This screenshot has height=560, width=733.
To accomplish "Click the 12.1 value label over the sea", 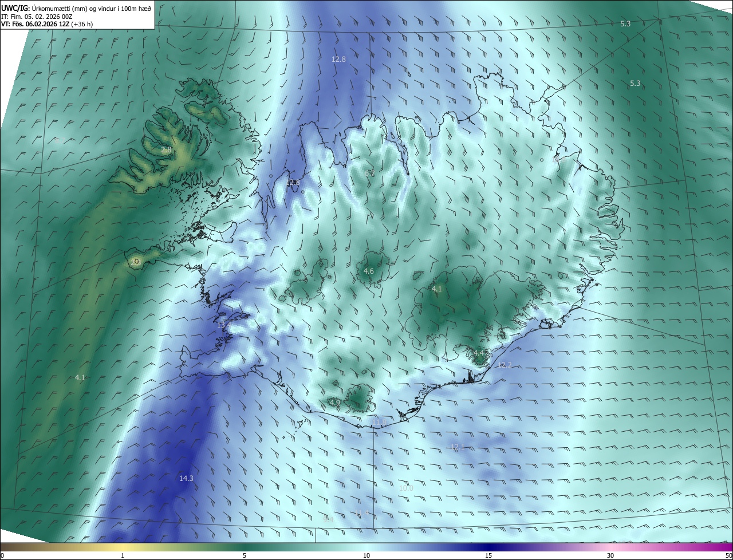I will pyautogui.click(x=457, y=447).
